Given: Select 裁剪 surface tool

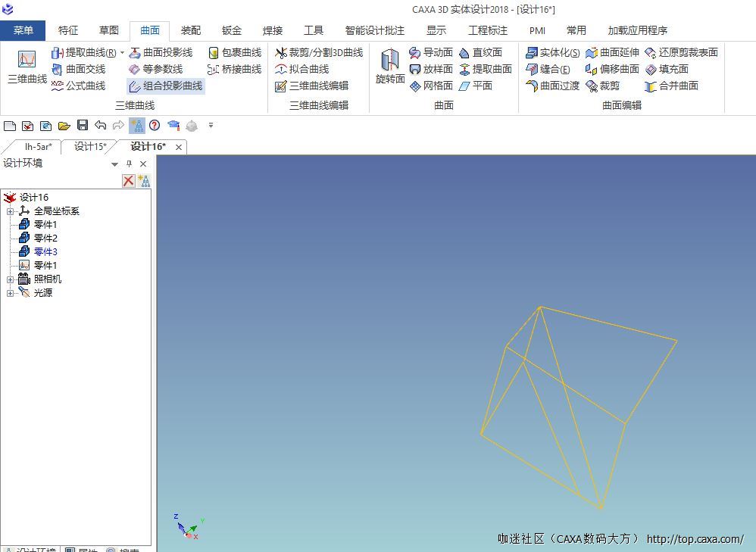Looking at the screenshot, I should (603, 86).
